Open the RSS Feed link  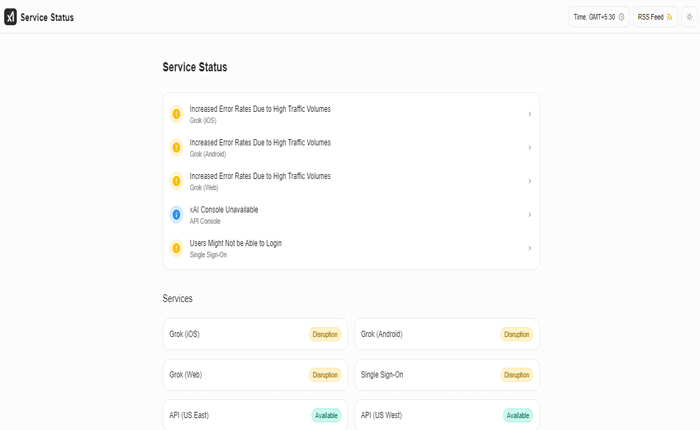pyautogui.click(x=655, y=17)
